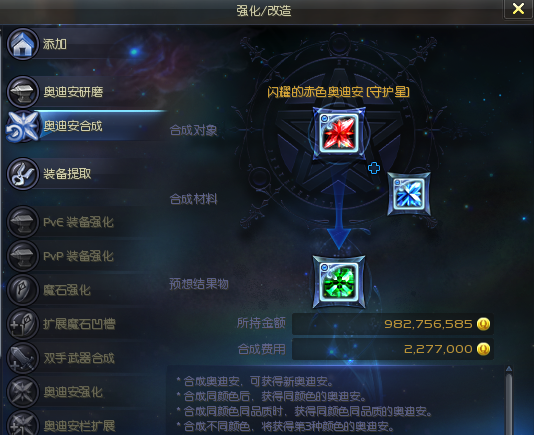Click the description panel scrollbar up arrow

click(x=509, y=369)
